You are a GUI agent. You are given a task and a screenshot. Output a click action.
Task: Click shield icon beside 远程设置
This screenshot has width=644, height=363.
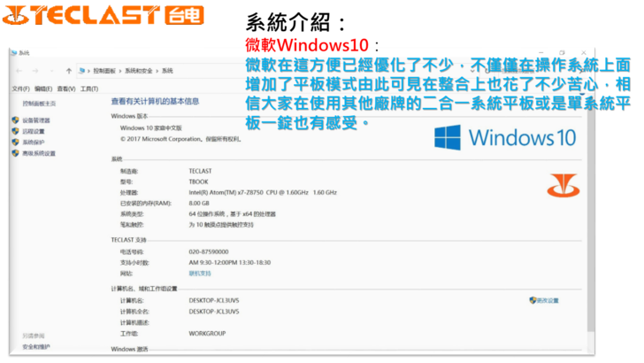pyautogui.click(x=16, y=131)
